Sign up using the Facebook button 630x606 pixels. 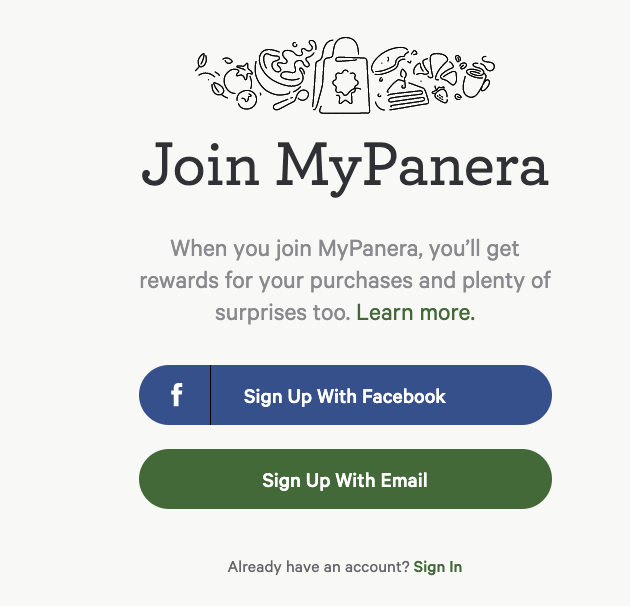(345, 395)
